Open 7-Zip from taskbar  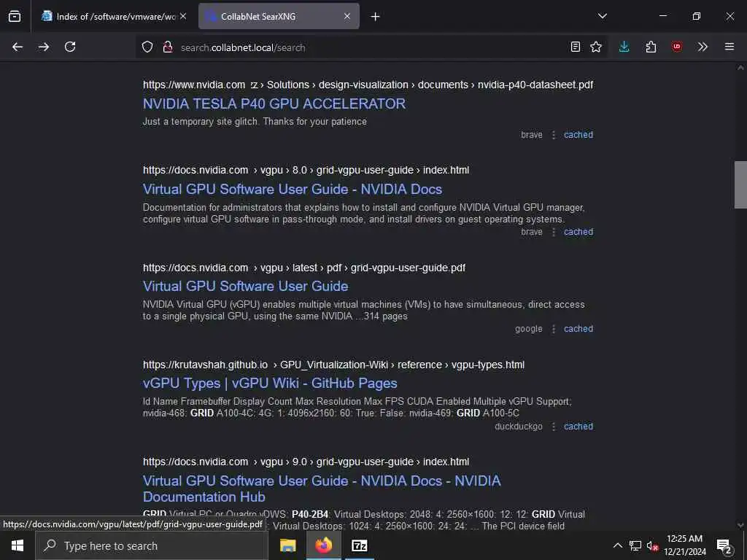tap(359, 545)
